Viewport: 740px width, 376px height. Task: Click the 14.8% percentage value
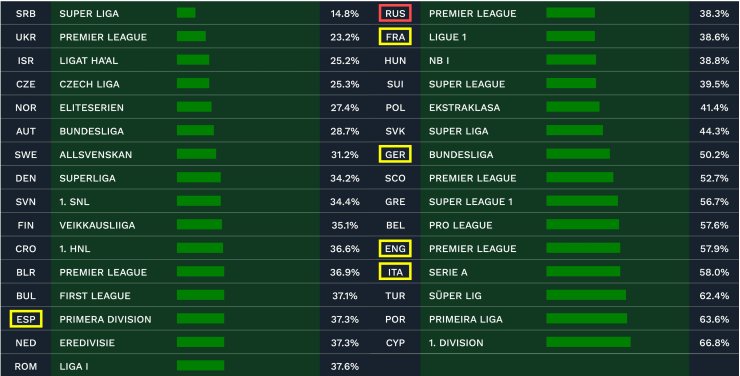(345, 13)
